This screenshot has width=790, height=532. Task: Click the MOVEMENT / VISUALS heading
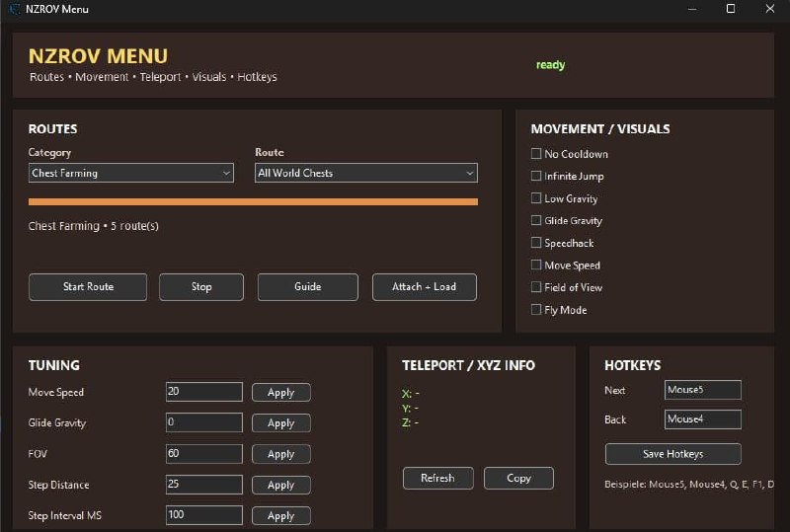(x=600, y=129)
